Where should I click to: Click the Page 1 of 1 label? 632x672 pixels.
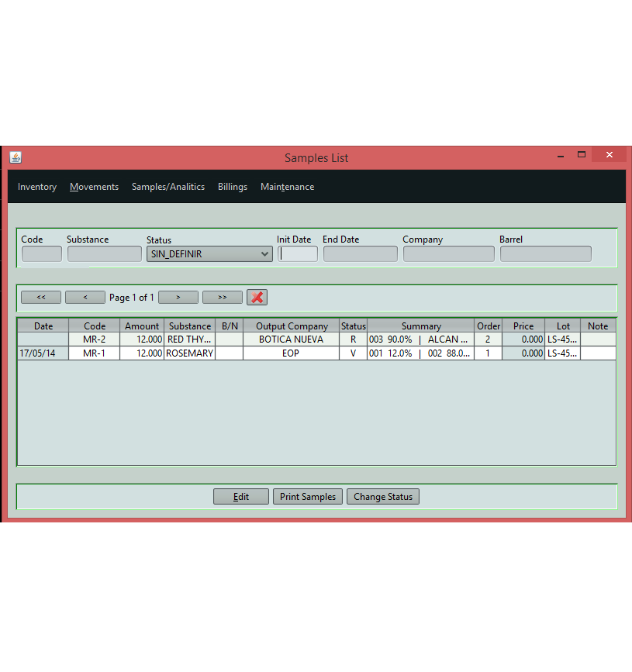point(132,298)
